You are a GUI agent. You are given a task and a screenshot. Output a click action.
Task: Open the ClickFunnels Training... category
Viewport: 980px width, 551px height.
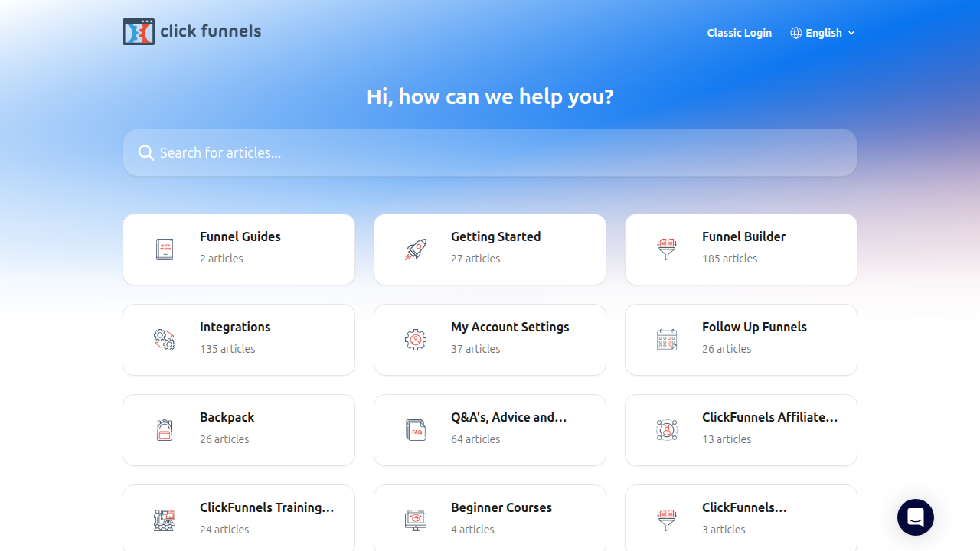click(x=239, y=518)
